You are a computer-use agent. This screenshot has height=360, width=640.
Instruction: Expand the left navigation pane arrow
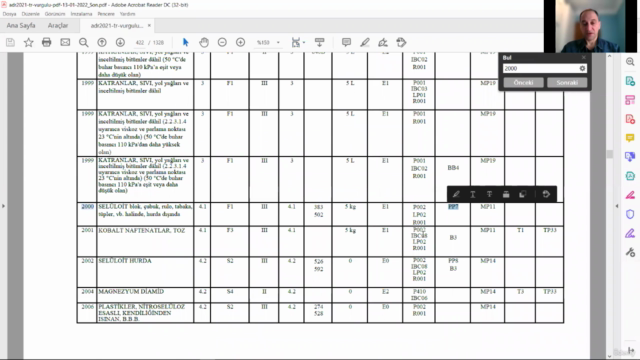3,206
